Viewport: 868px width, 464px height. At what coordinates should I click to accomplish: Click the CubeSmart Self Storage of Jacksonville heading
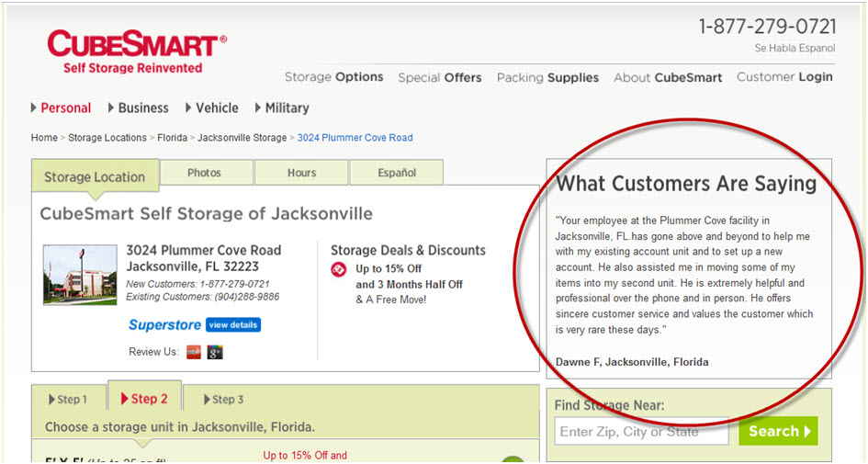pos(206,214)
